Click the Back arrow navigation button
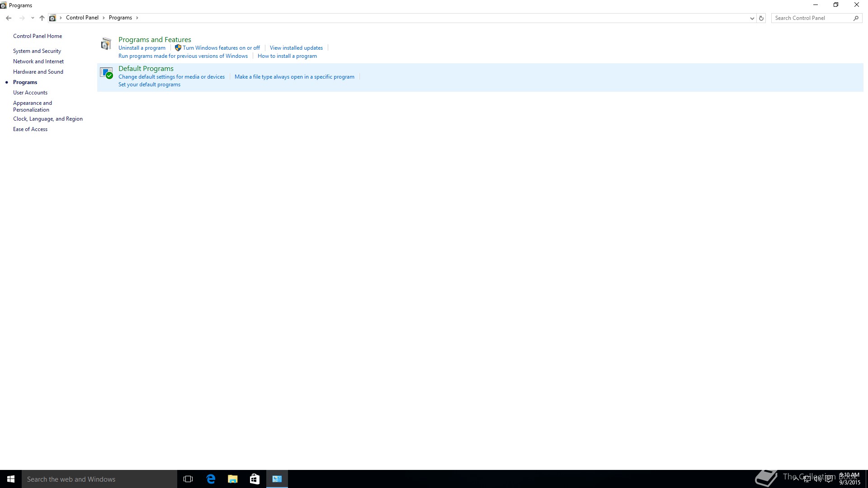Screen dimensions: 868x488 point(9,18)
